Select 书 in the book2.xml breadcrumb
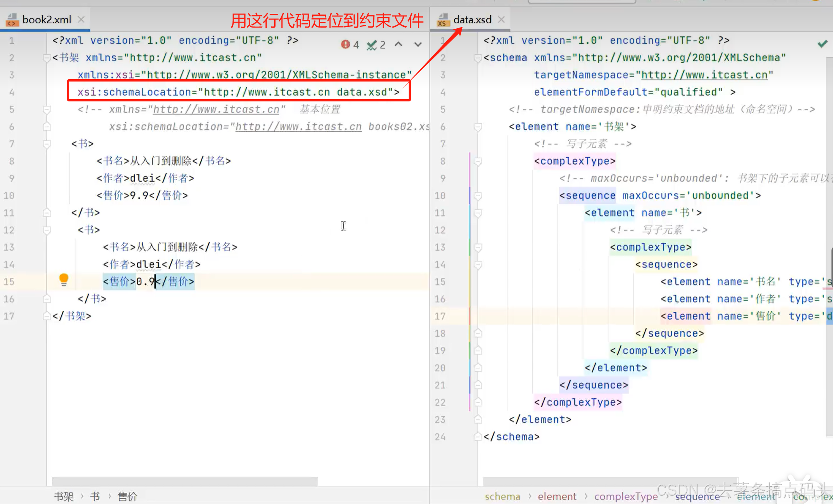Screen dimensions: 833x504 point(95,496)
